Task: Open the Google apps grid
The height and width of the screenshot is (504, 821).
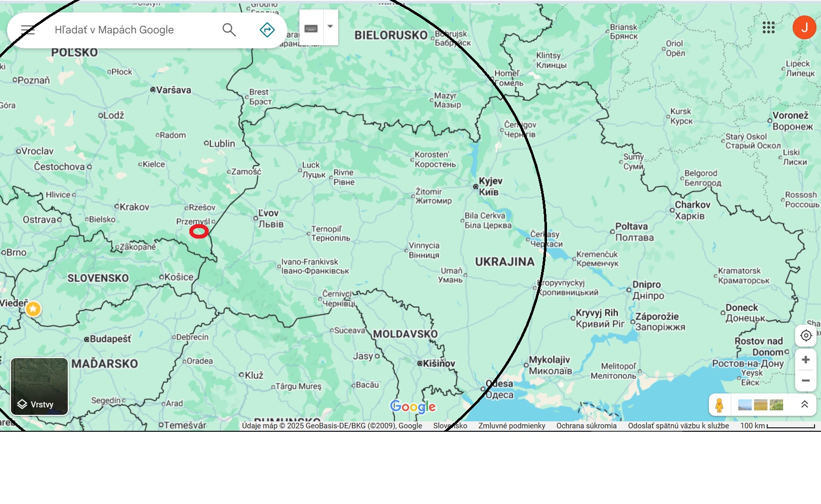Action: click(x=768, y=27)
